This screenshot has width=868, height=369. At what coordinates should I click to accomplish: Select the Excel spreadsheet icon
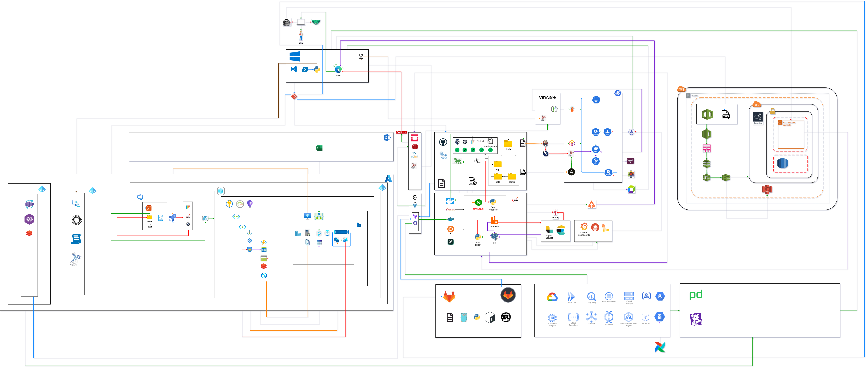click(319, 148)
